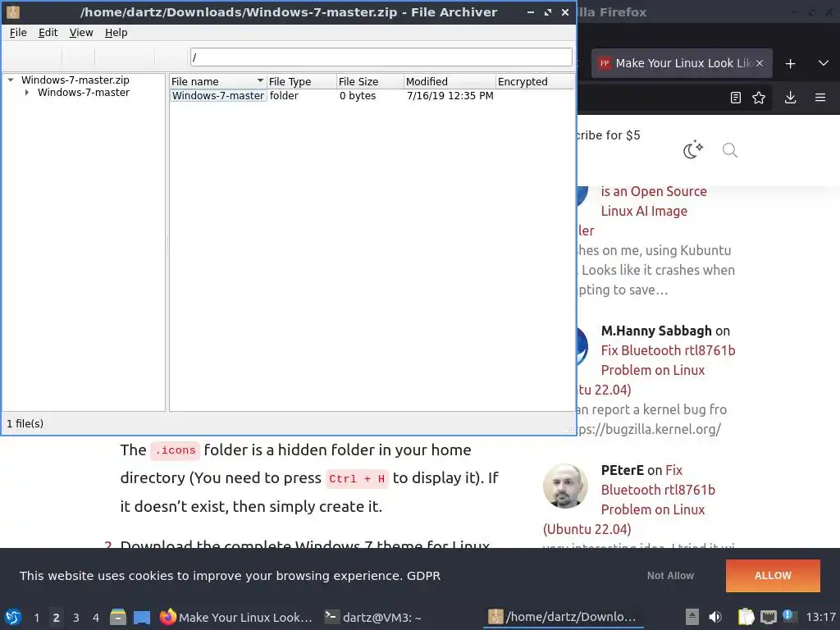840x630 pixels.
Task: Click PEterE's avatar photo thumbnail
Action: (x=564, y=486)
